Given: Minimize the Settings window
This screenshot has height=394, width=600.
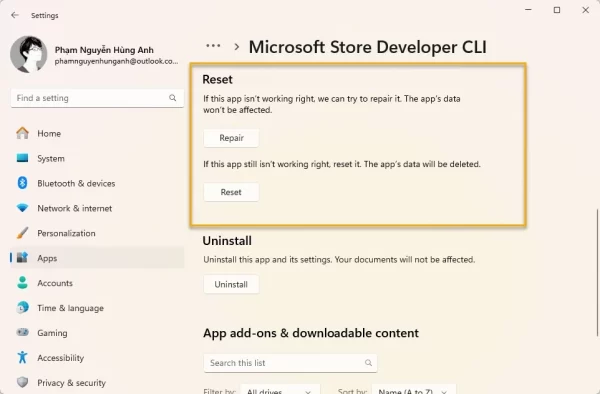Looking at the screenshot, I should pos(528,10).
